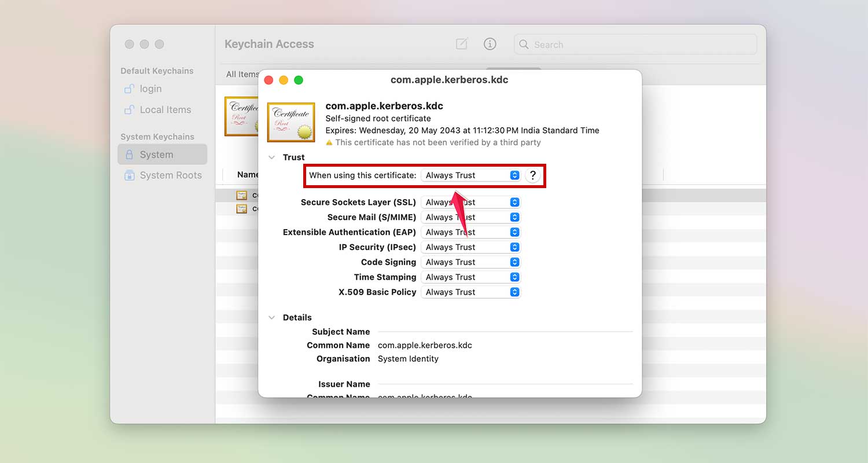868x463 pixels.
Task: Switch to the All Items tab
Action: point(242,74)
